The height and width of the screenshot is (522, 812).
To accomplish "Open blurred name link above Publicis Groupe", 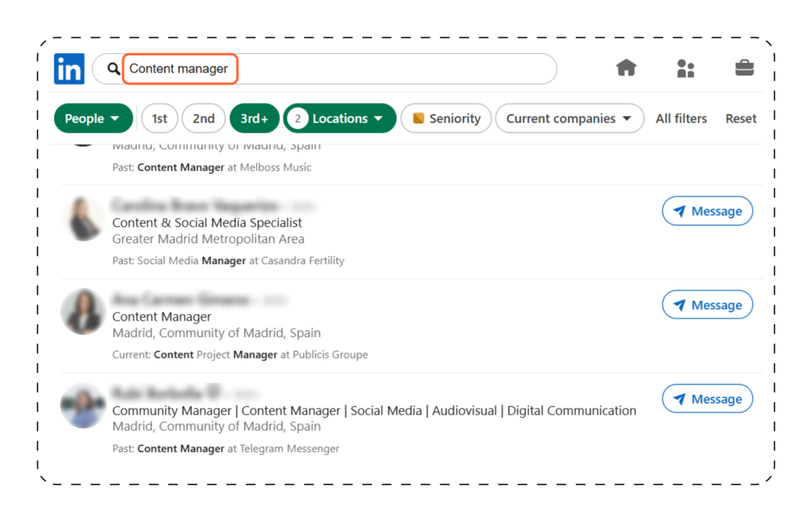I will click(x=181, y=299).
